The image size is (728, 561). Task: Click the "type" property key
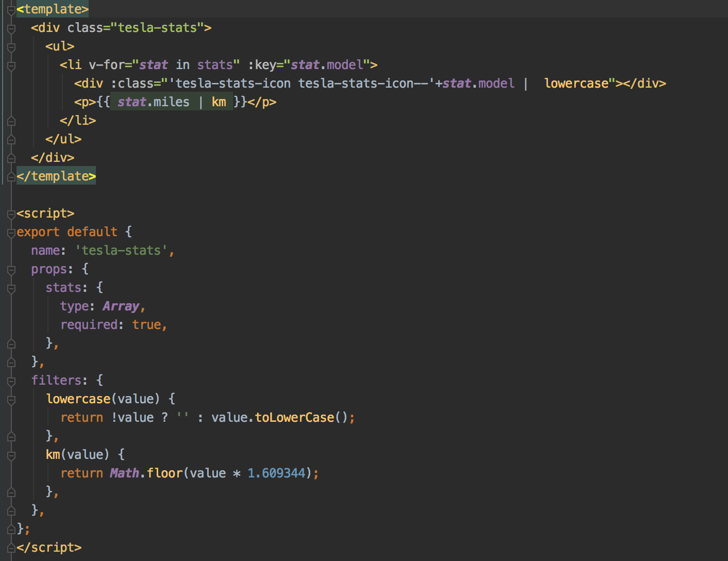coord(74,306)
